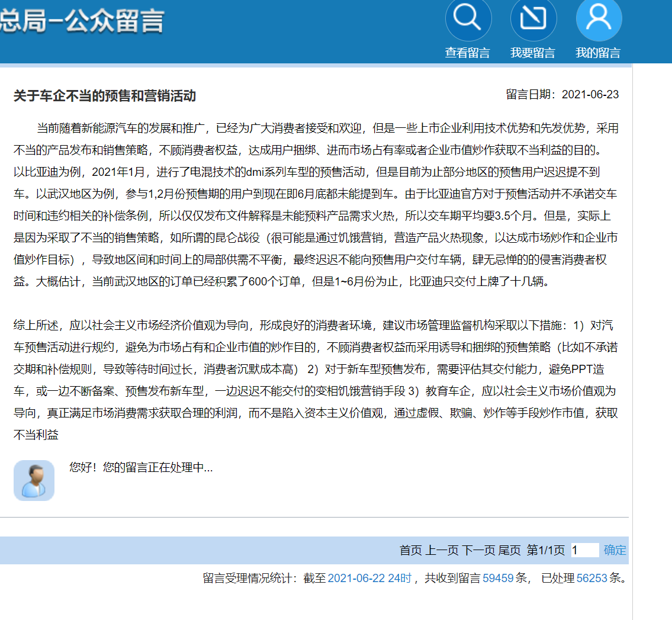Click the processed count 56253
672x620 pixels.
point(591,578)
